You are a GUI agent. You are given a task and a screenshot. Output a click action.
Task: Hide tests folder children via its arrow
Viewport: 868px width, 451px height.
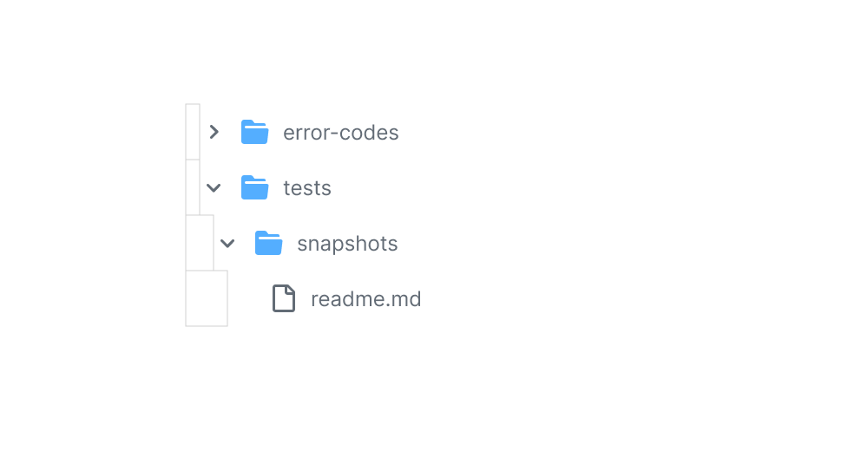click(214, 187)
